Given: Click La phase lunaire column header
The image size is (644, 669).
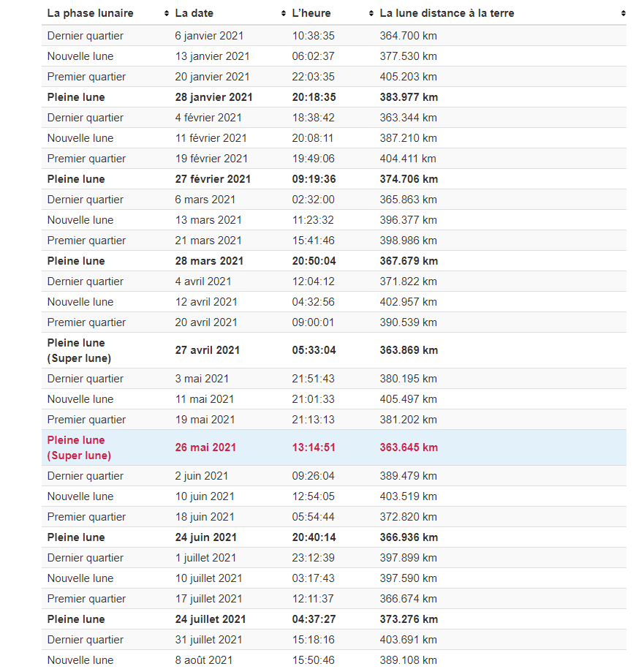Looking at the screenshot, I should pos(90,13).
